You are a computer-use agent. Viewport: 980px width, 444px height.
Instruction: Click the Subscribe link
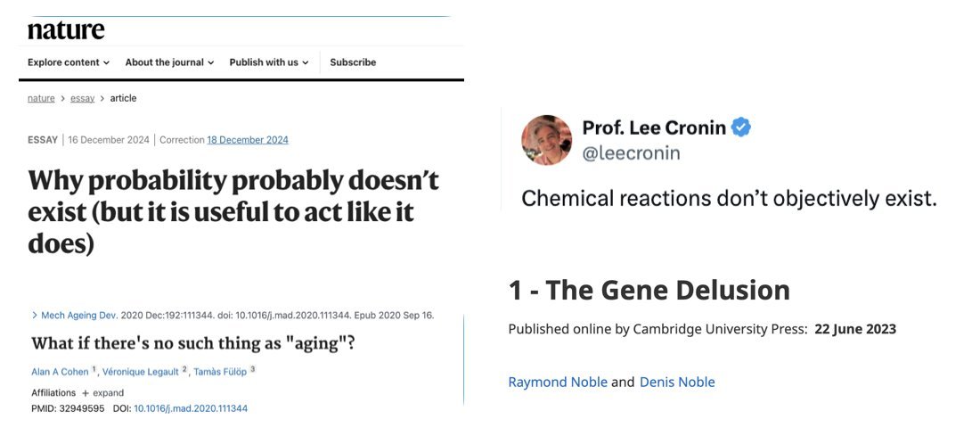[353, 62]
